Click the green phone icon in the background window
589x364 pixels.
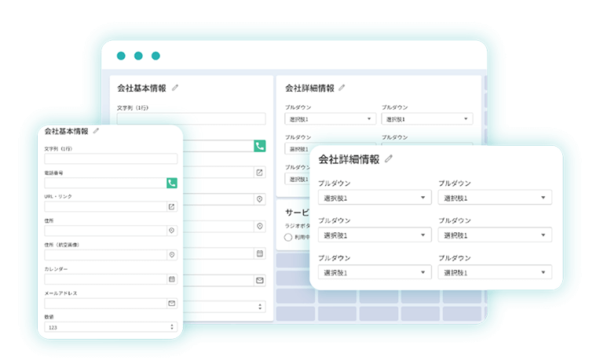(259, 146)
